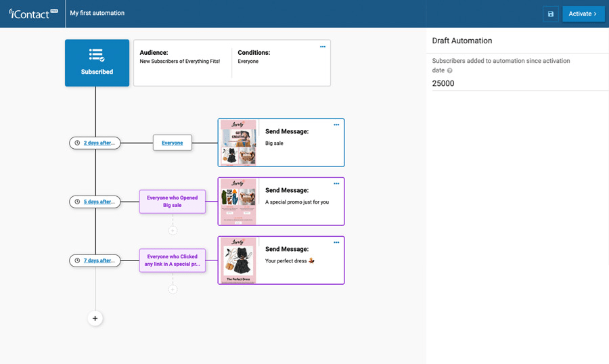Open the 2 days after delay
Image resolution: width=609 pixels, height=364 pixels.
click(95, 143)
